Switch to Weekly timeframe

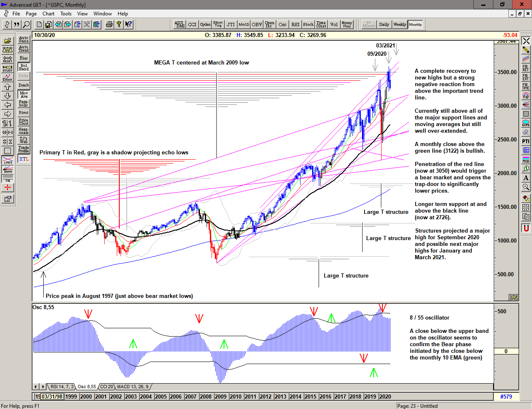[x=399, y=25]
